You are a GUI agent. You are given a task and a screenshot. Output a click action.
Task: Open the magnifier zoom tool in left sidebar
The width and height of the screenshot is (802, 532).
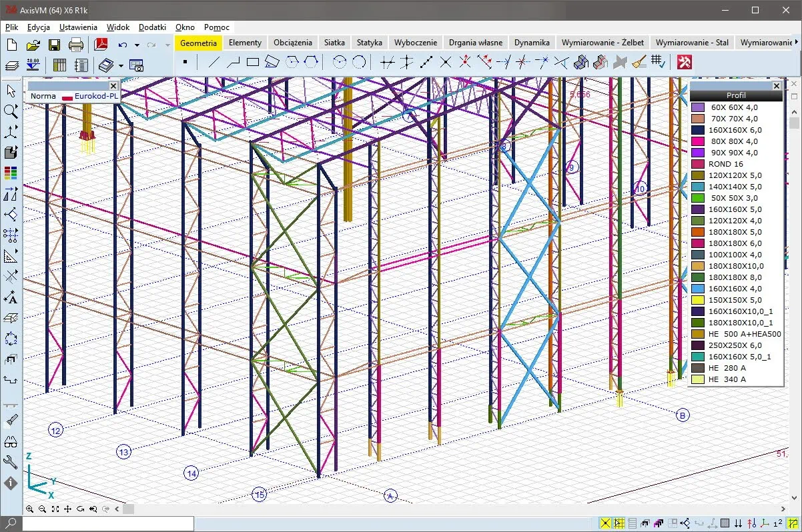(x=11, y=111)
